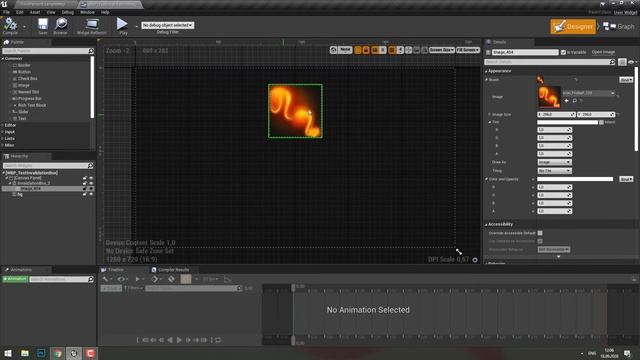Screen dimensions: 640x360
Task: Click the timeline key diamond icon
Action: 155,279
